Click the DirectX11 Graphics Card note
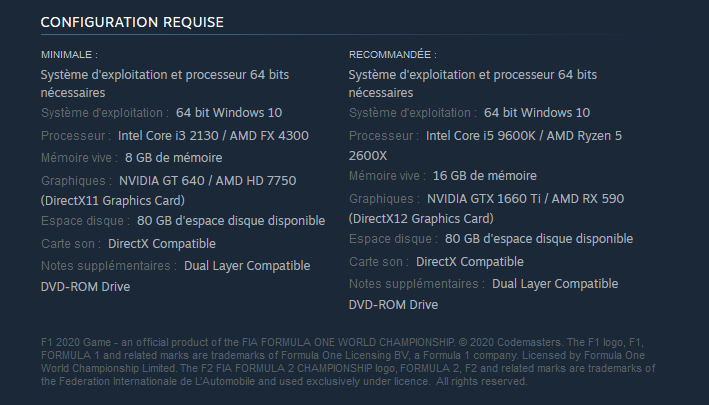Viewport: 709px width, 405px height. [x=113, y=201]
